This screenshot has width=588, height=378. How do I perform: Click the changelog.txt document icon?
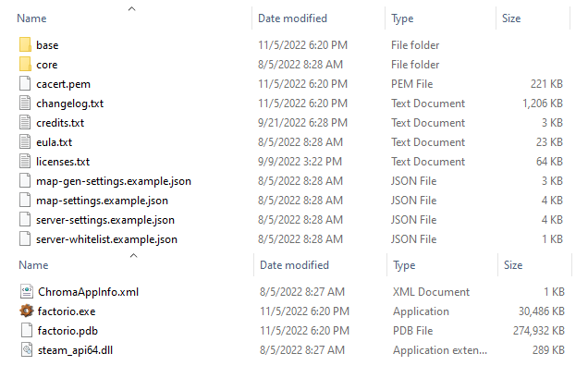pos(26,103)
